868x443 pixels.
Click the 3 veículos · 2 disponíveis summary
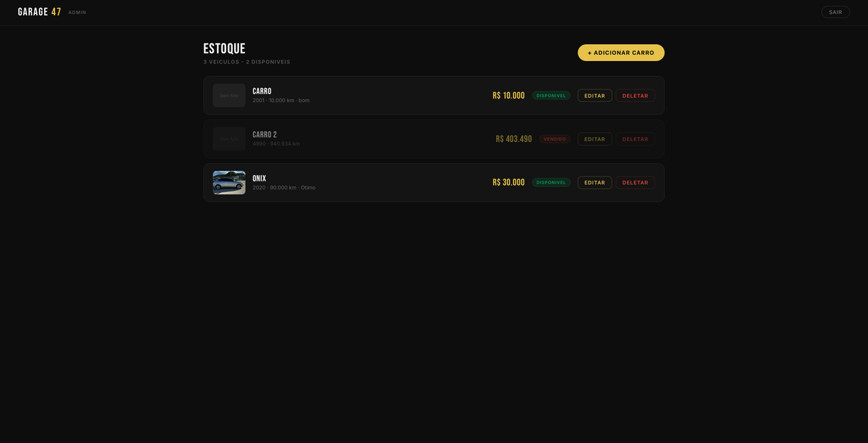tap(247, 62)
